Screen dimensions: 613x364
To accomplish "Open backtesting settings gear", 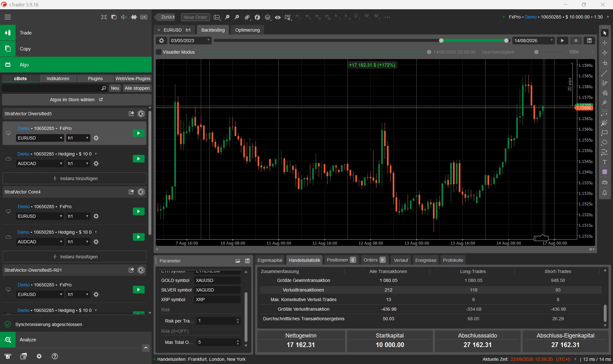I will (x=162, y=41).
